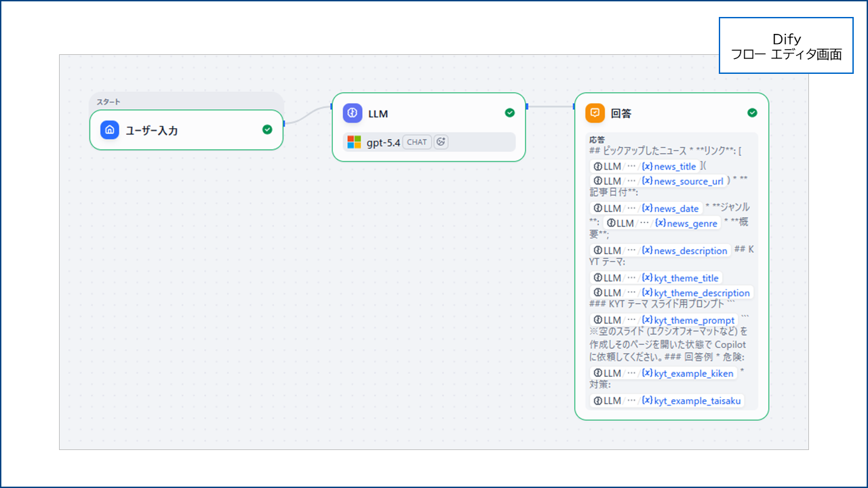The width and height of the screenshot is (868, 488).
Task: Select the ユーザー入力 node title
Action: tap(152, 130)
